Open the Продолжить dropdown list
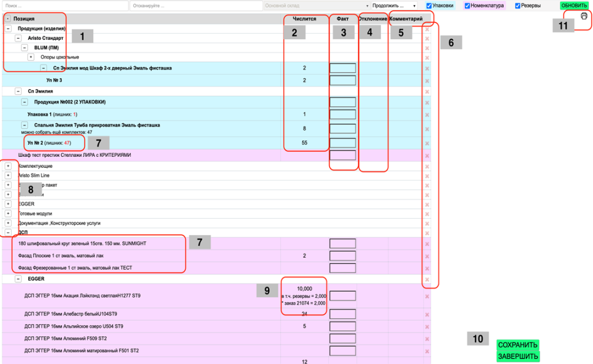This screenshot has height=364, width=593. (394, 6)
